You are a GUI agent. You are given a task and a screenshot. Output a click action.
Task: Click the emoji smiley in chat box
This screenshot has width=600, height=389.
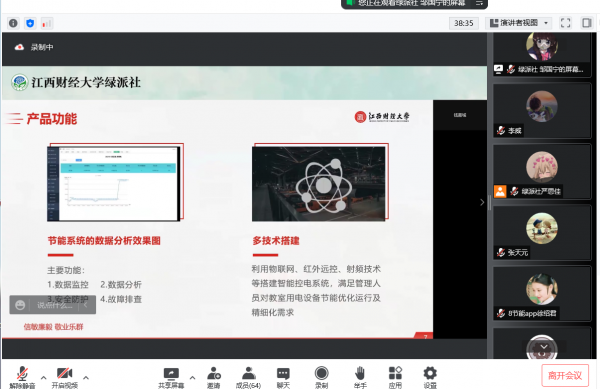pyautogui.click(x=20, y=305)
